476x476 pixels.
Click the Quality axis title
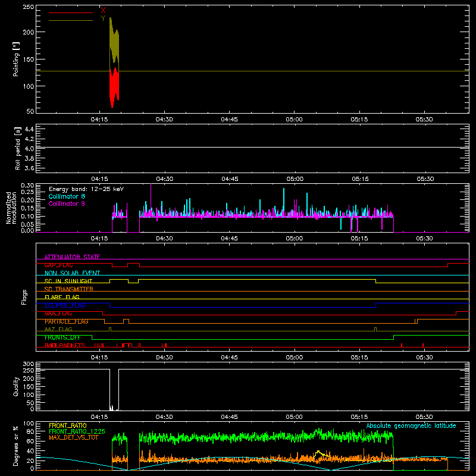16,386
